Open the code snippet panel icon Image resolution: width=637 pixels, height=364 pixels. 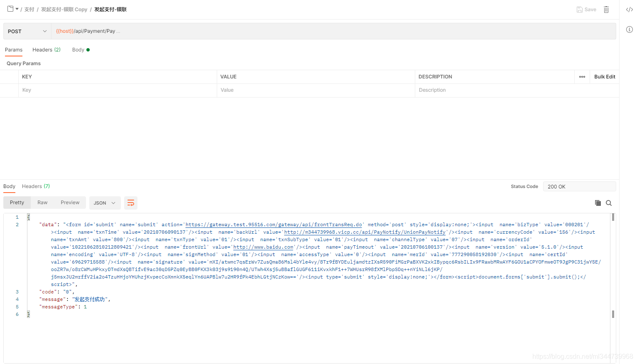click(630, 10)
